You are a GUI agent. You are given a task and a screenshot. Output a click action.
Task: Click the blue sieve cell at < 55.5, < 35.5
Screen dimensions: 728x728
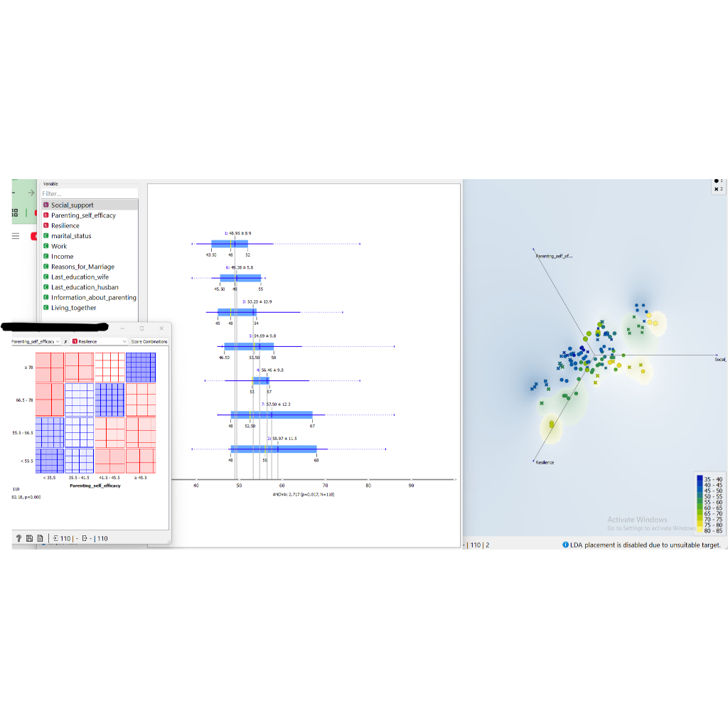point(50,461)
